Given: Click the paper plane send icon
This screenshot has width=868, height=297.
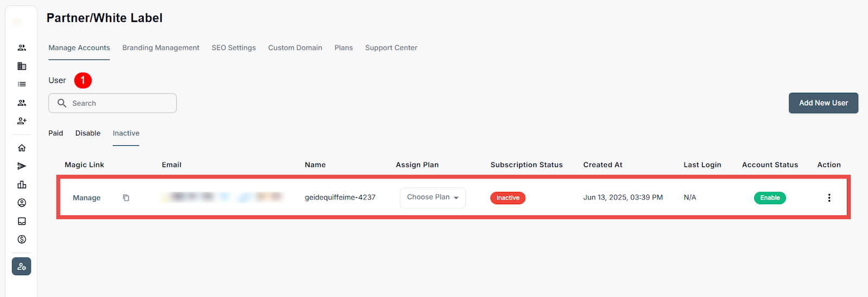Looking at the screenshot, I should point(22,166).
